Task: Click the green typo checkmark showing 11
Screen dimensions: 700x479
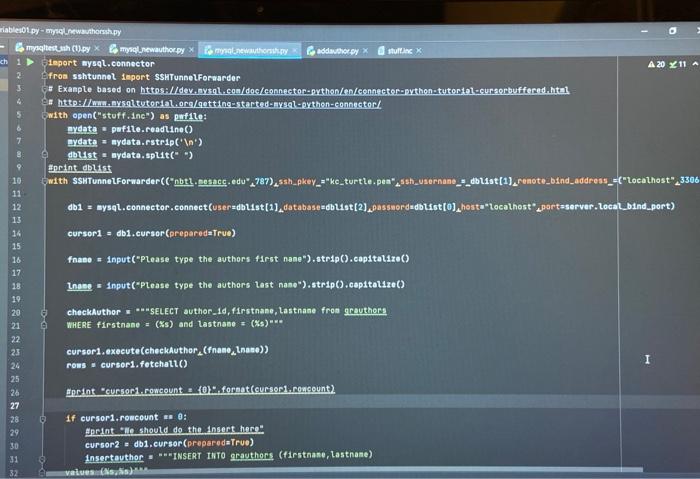Action: [673, 64]
